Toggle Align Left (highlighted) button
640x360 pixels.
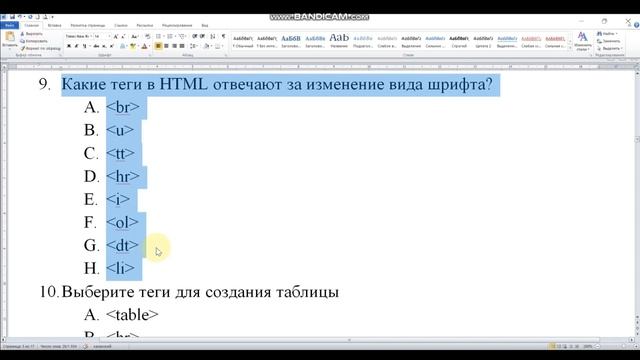point(158,46)
